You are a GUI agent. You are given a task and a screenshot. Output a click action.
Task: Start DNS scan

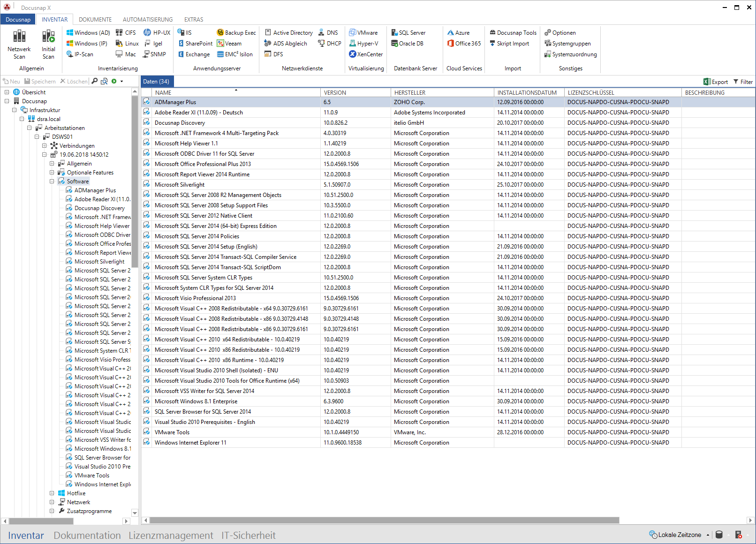tap(328, 33)
